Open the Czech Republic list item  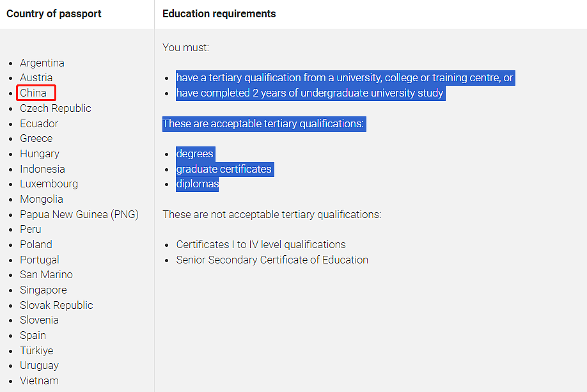coord(56,108)
